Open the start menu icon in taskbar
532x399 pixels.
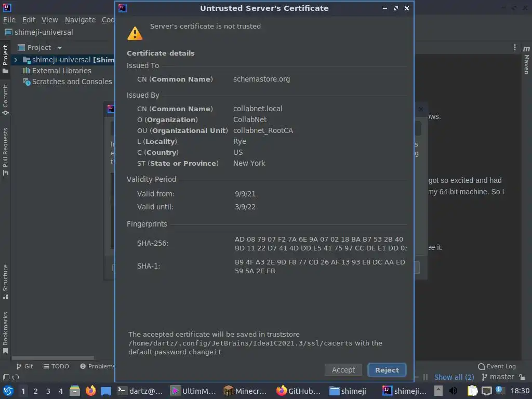pos(8,391)
